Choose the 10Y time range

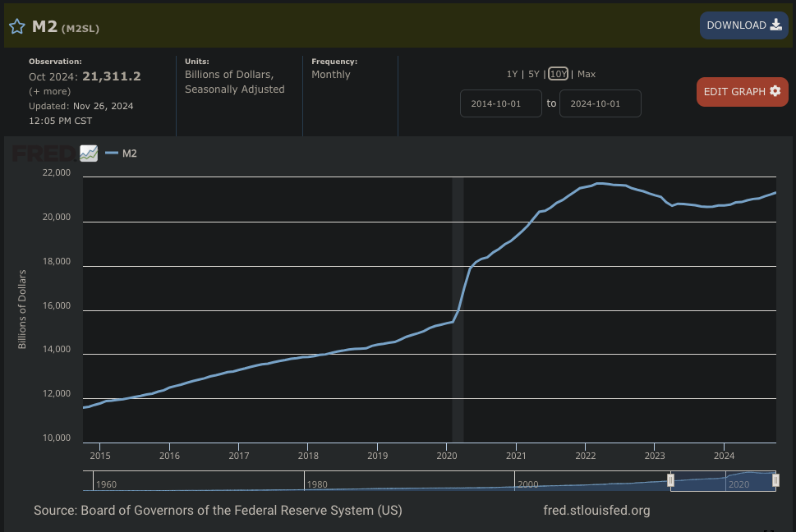coord(558,74)
